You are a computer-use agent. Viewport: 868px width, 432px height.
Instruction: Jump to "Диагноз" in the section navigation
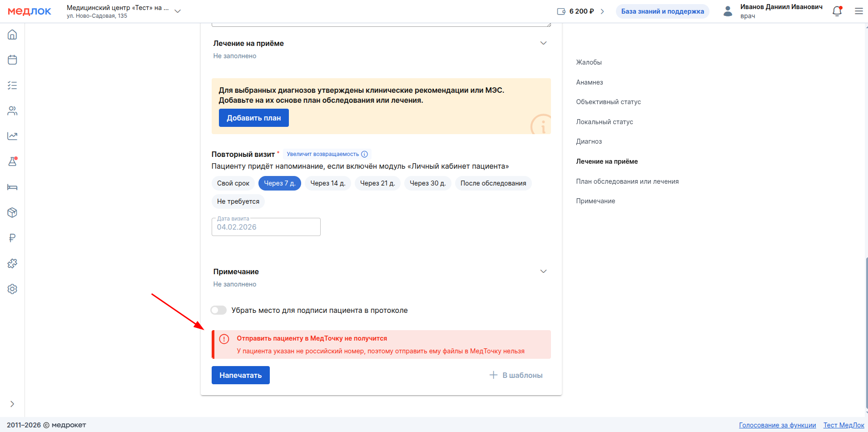pyautogui.click(x=589, y=141)
